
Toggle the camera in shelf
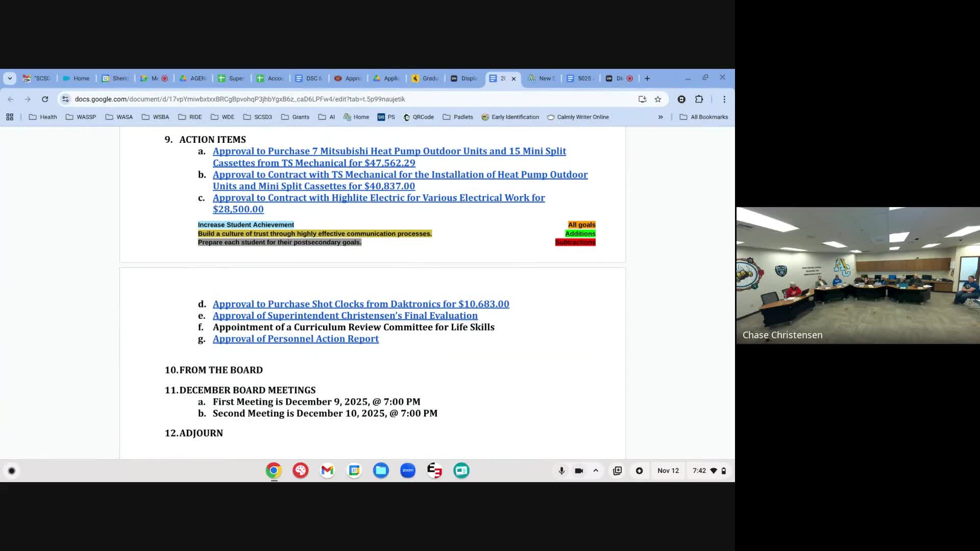tap(579, 470)
